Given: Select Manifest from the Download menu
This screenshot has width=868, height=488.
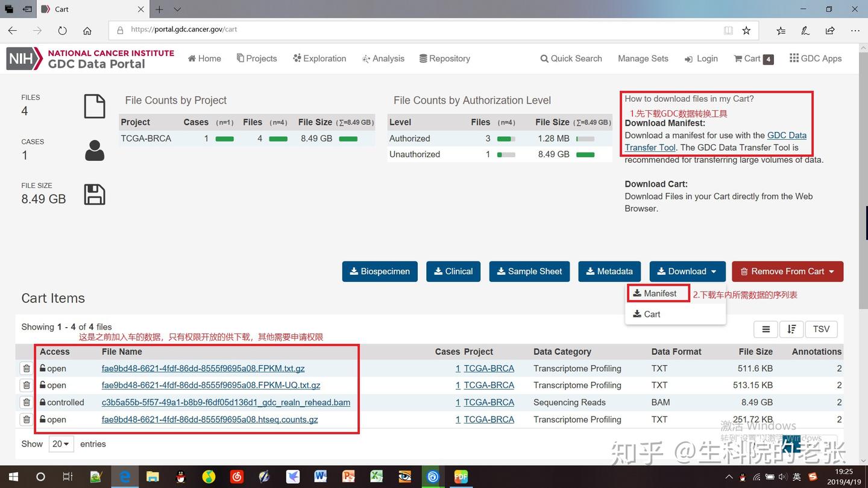Looking at the screenshot, I should click(x=658, y=293).
